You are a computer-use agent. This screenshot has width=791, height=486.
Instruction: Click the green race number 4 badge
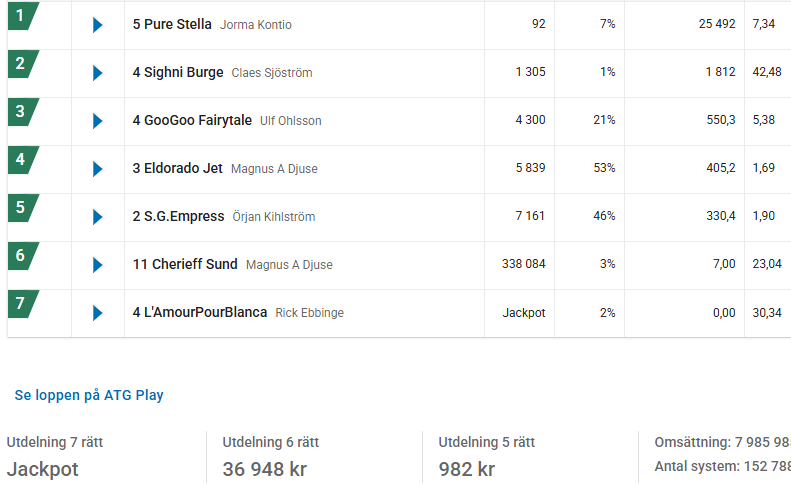[23, 159]
